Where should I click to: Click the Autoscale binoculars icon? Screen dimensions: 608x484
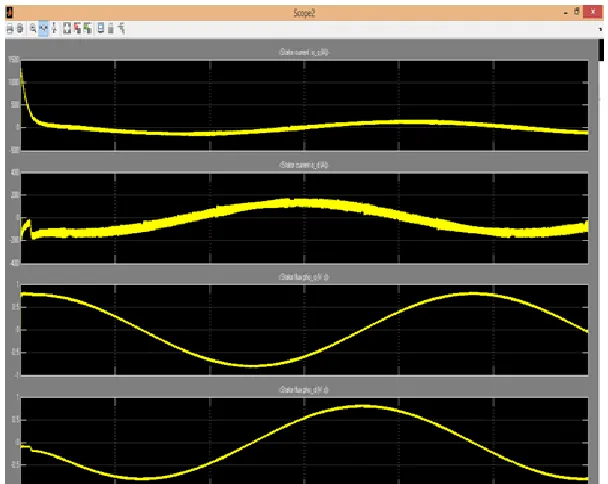(x=67, y=28)
